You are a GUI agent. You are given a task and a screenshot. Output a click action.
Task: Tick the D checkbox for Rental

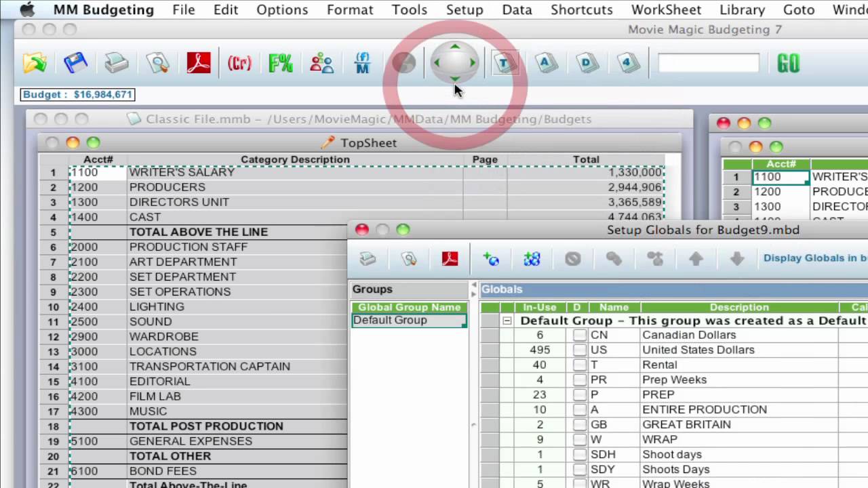(x=579, y=365)
